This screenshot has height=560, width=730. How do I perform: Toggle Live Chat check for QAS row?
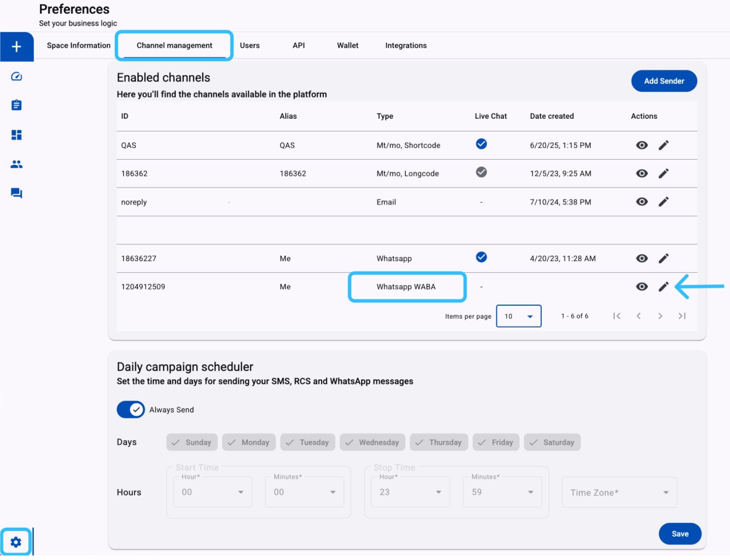click(x=481, y=144)
